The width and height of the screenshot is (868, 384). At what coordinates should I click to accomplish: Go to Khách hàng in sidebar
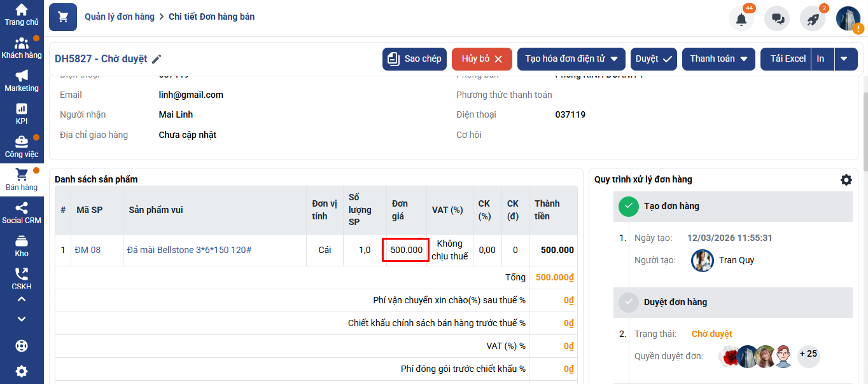pos(22,48)
